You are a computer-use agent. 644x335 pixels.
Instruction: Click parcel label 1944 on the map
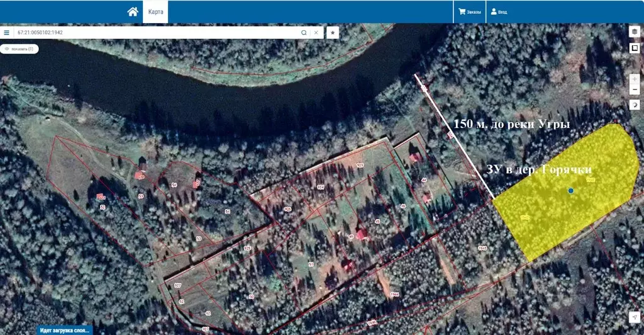pos(395,295)
